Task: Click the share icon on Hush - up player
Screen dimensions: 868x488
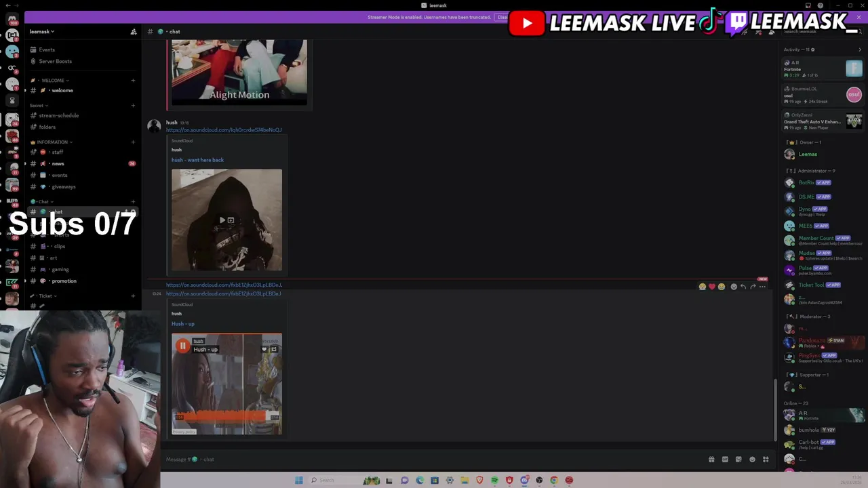Action: [273, 350]
